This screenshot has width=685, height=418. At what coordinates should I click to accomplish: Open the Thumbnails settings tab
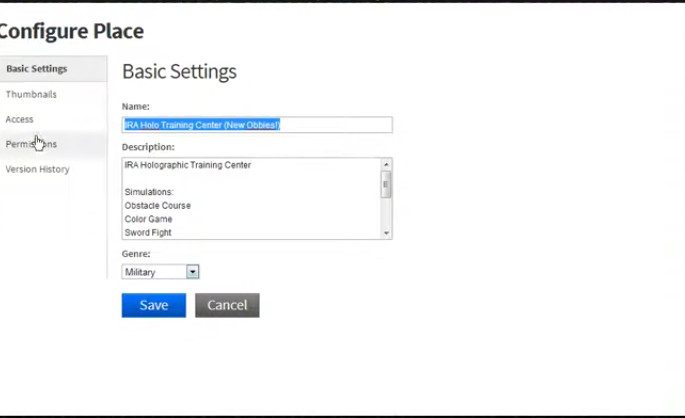[x=31, y=94]
